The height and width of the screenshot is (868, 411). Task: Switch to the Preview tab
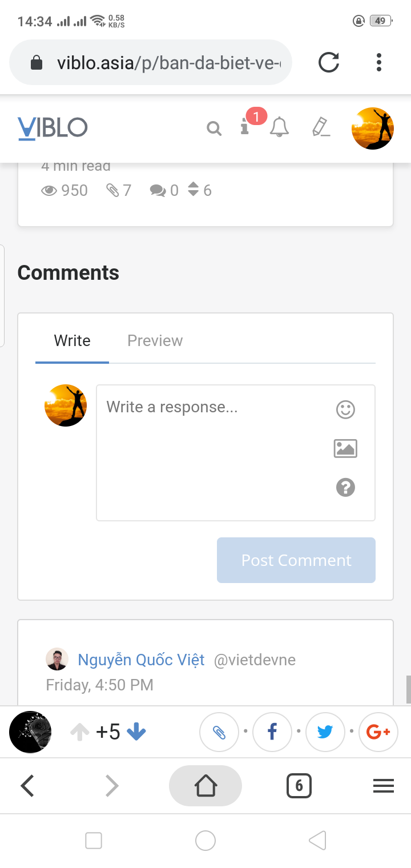click(x=155, y=340)
